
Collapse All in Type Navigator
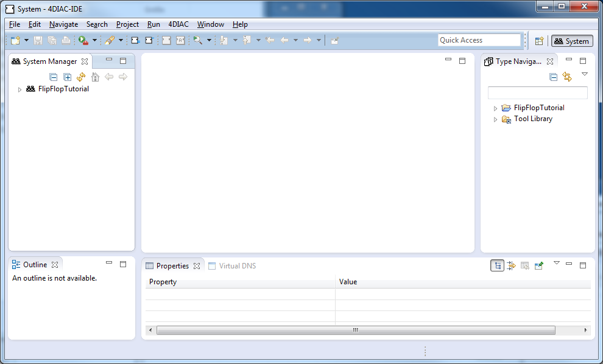click(x=554, y=77)
